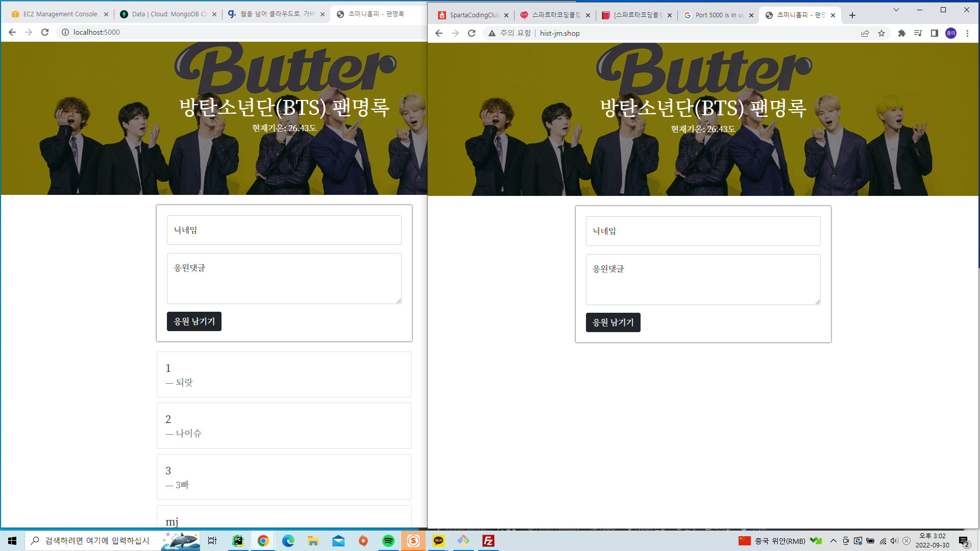Open Mail app from the taskbar

pyautogui.click(x=338, y=541)
